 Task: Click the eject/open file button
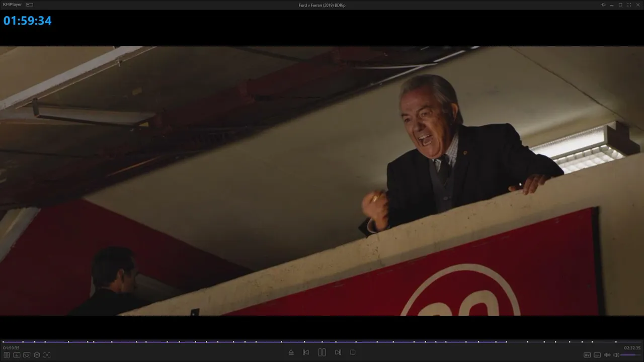[x=291, y=352]
